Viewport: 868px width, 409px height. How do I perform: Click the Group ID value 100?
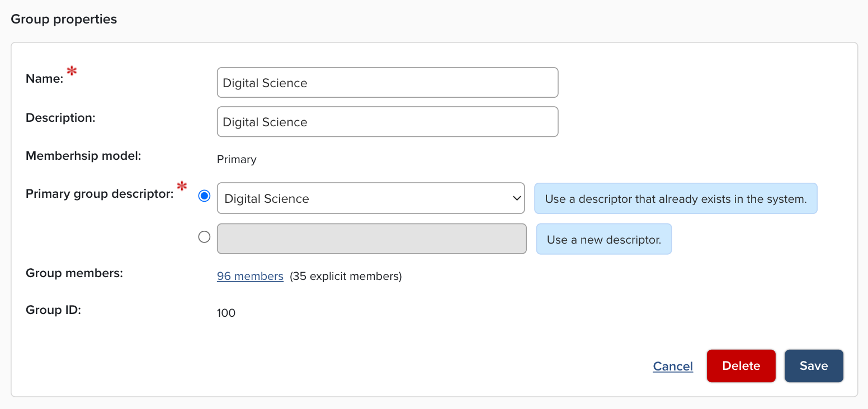click(x=226, y=313)
